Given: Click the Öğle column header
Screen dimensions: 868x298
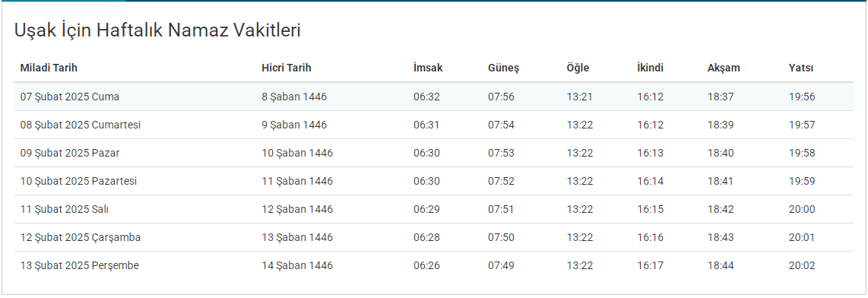Looking at the screenshot, I should [x=578, y=68].
